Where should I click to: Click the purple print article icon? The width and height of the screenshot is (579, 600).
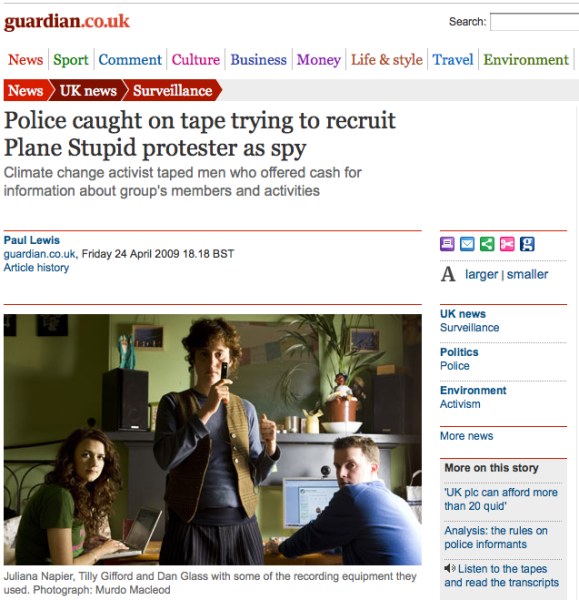tap(447, 244)
